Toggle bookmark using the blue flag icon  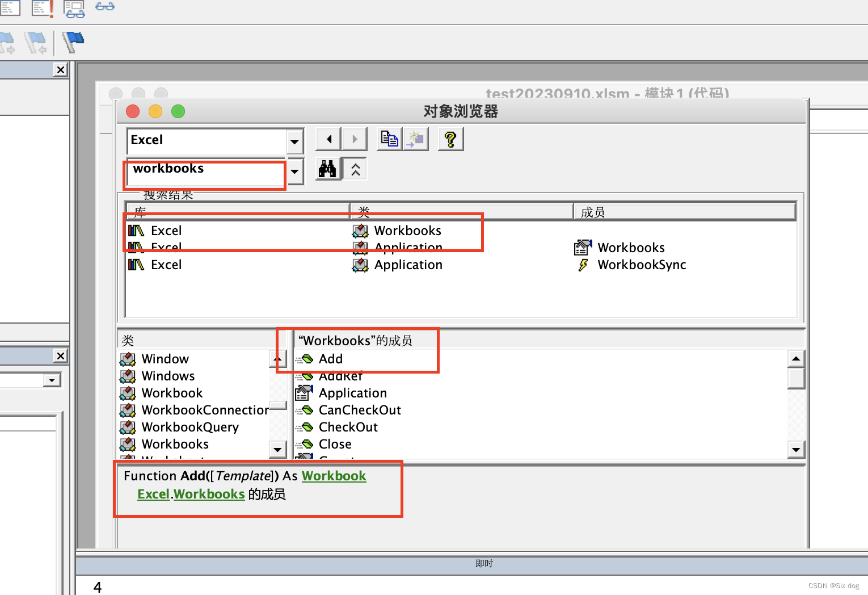click(x=73, y=42)
